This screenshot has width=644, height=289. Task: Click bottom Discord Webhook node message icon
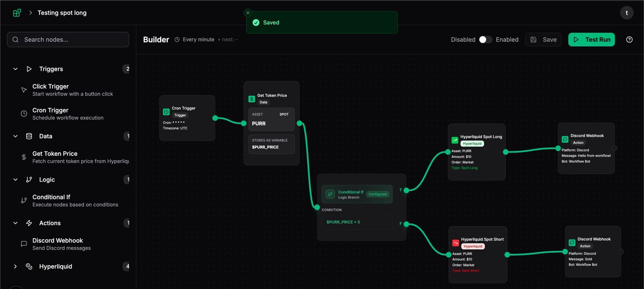[572, 243]
